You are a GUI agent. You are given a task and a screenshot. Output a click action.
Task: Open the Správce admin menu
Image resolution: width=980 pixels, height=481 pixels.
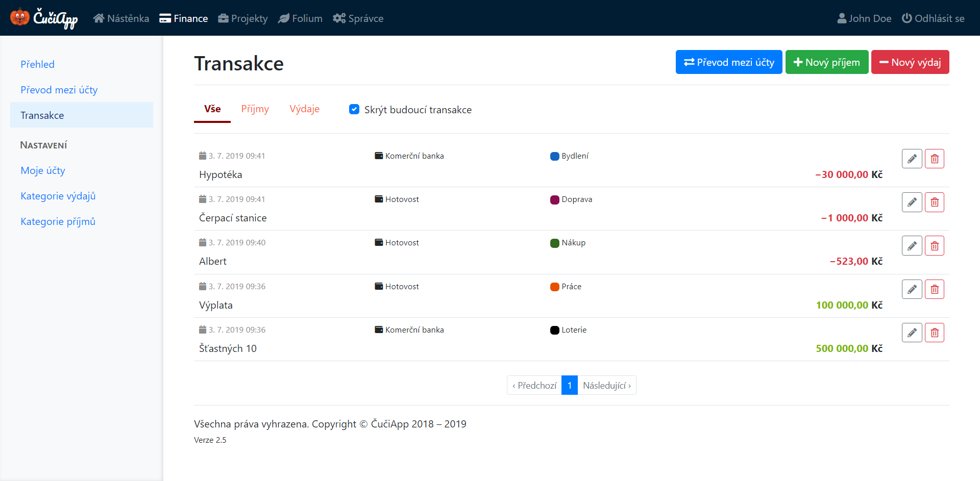(358, 18)
